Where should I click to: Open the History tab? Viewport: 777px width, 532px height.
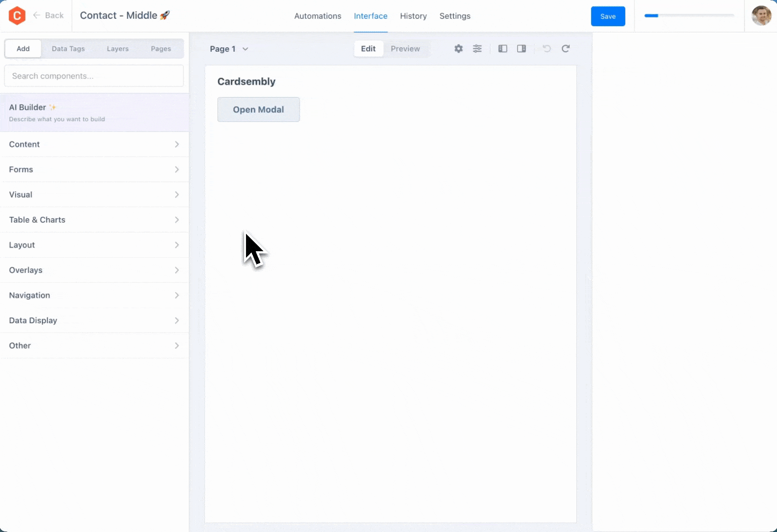click(x=413, y=16)
